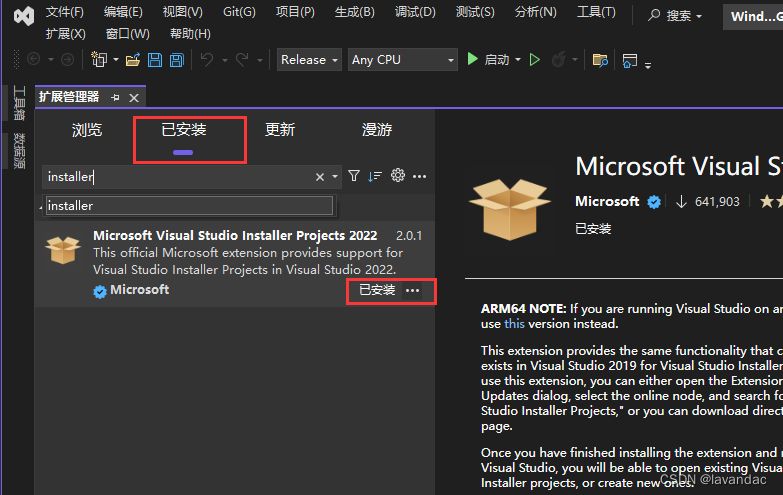The image size is (783, 495).
Task: Click the verified badge next to Microsoft in list
Action: [x=100, y=291]
